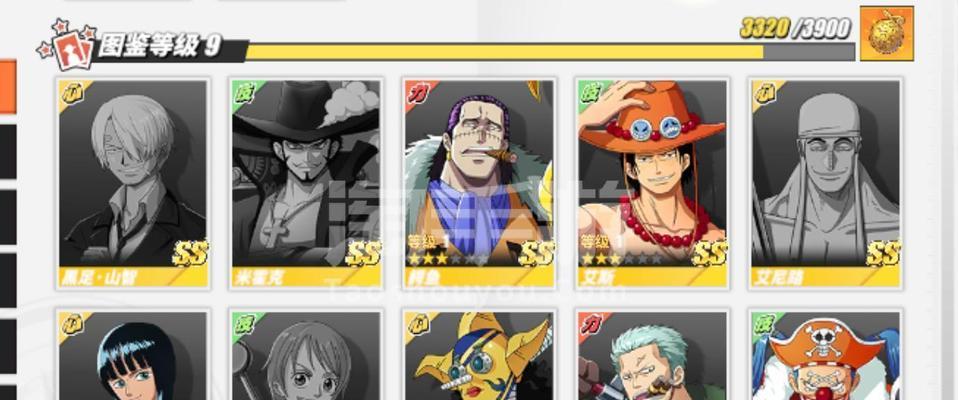The height and width of the screenshot is (400, 958).
Task: Click the golden devil fruit reward icon
Action: (886, 34)
